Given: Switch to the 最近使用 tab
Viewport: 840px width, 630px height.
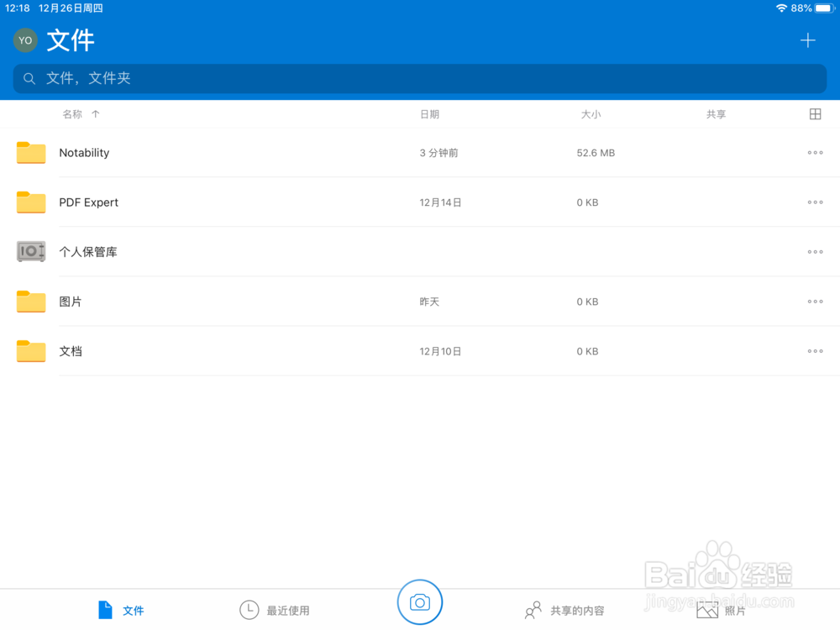Looking at the screenshot, I should pyautogui.click(x=275, y=610).
